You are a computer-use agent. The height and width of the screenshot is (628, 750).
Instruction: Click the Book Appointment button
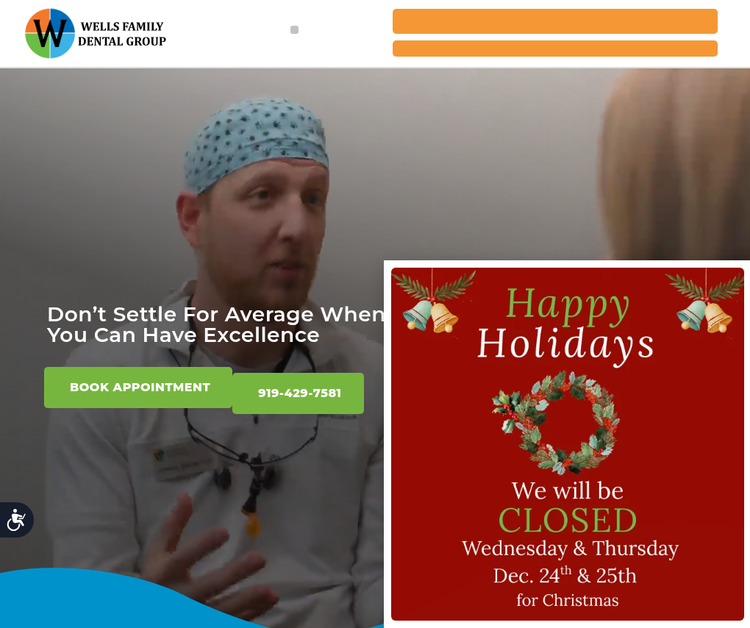tap(138, 387)
